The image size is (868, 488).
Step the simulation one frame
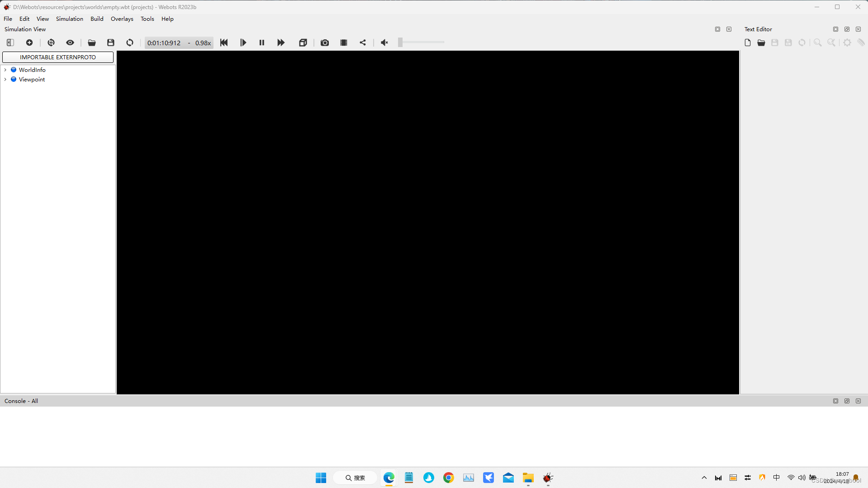(x=243, y=43)
